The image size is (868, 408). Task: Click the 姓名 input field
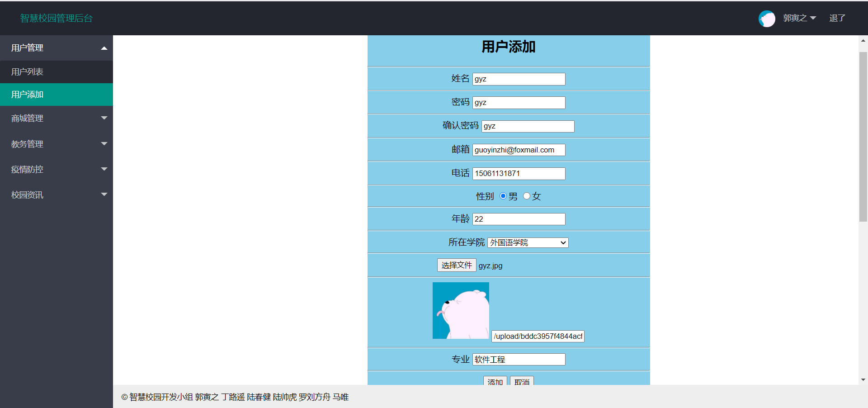[x=519, y=79]
